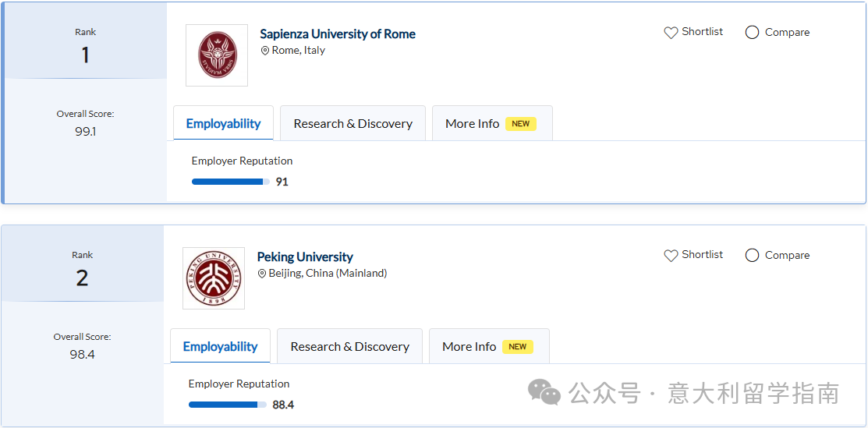The height and width of the screenshot is (428, 868).
Task: Click Peking Employer Reputation score bar
Action: point(227,405)
